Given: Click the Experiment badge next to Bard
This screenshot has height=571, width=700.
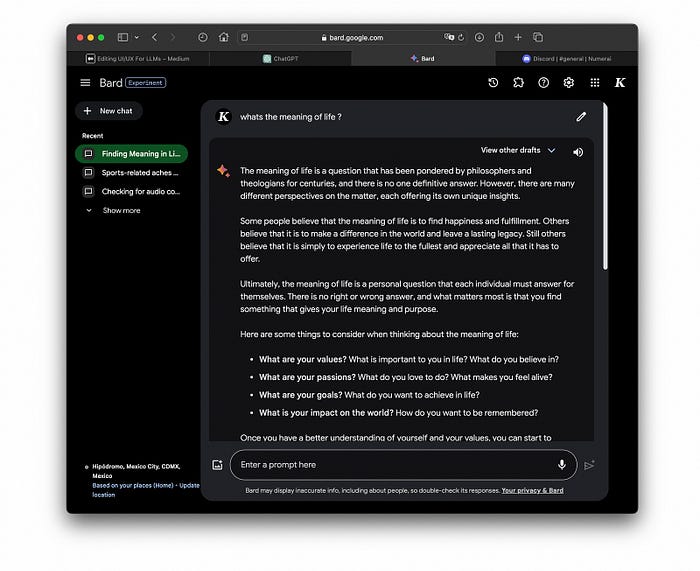Looking at the screenshot, I should [x=146, y=83].
